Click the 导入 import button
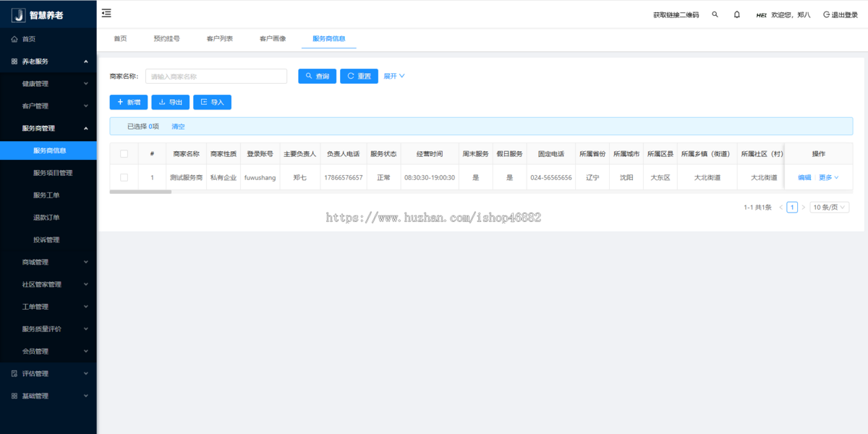 (212, 103)
